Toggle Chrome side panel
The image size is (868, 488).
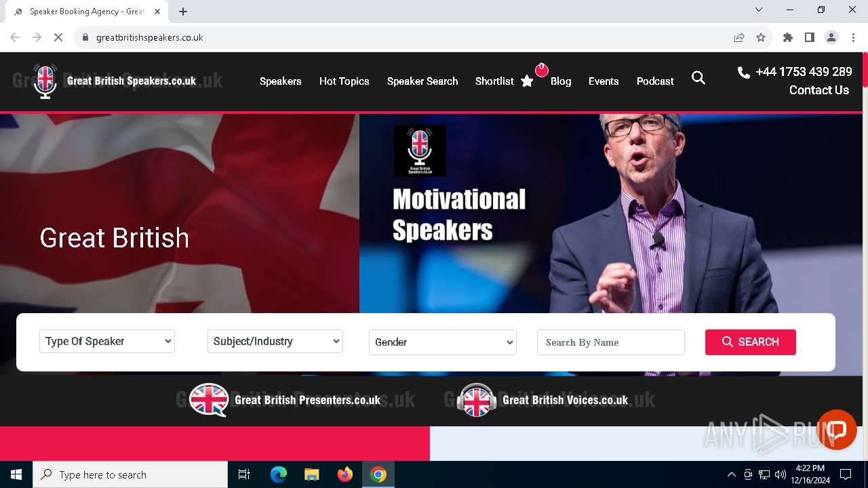[x=810, y=37]
